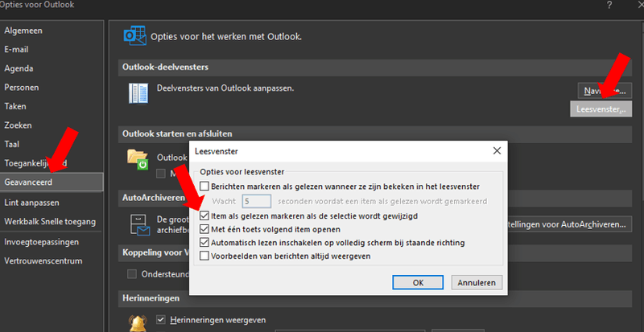Click the Outlook options header icon

[x=134, y=36]
